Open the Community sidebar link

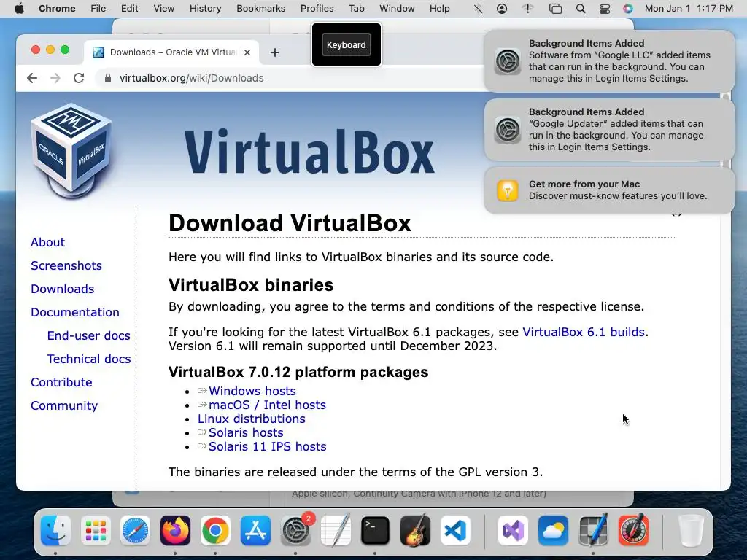tap(64, 405)
